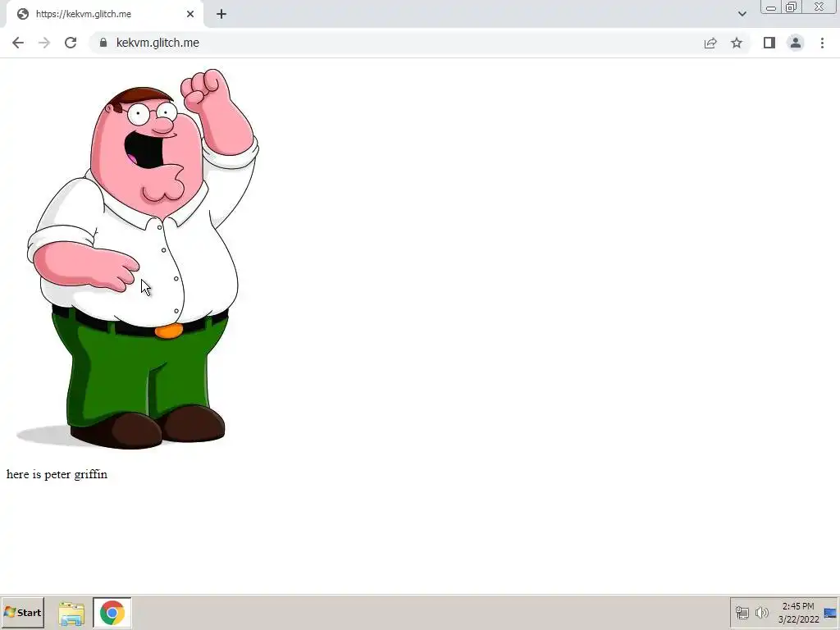The width and height of the screenshot is (840, 630).
Task: Open the Chrome three-dot menu
Action: 822,43
